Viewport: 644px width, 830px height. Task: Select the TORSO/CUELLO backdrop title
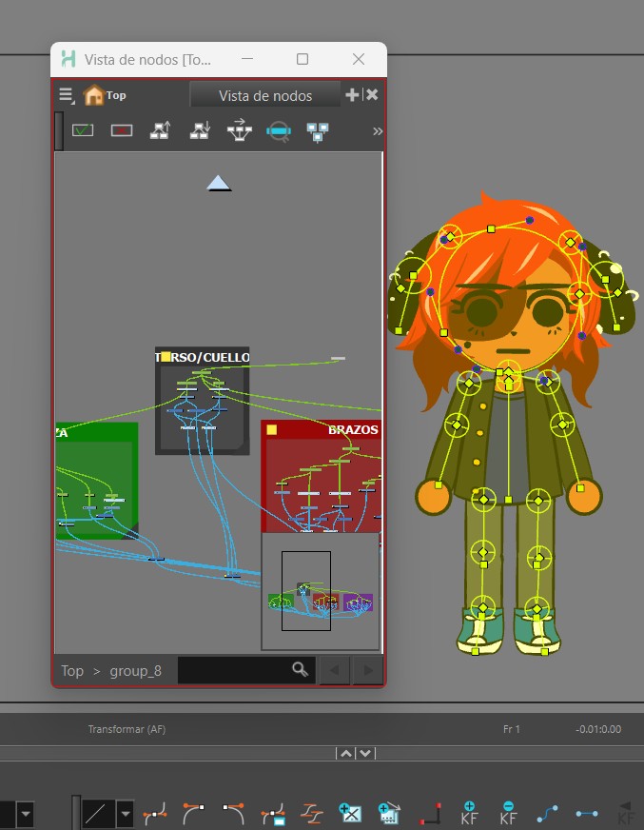pos(203,357)
